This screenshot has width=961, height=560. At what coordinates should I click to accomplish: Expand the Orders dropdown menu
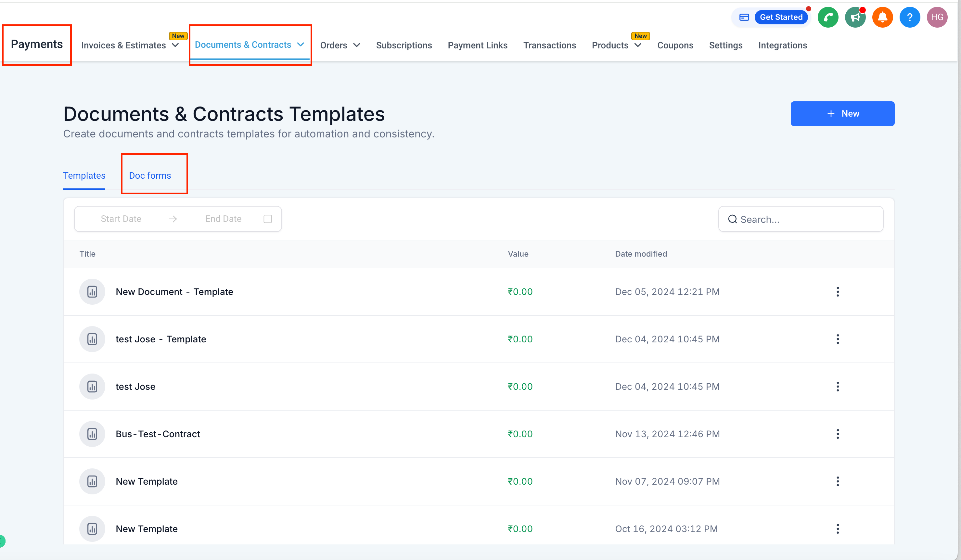pos(357,45)
